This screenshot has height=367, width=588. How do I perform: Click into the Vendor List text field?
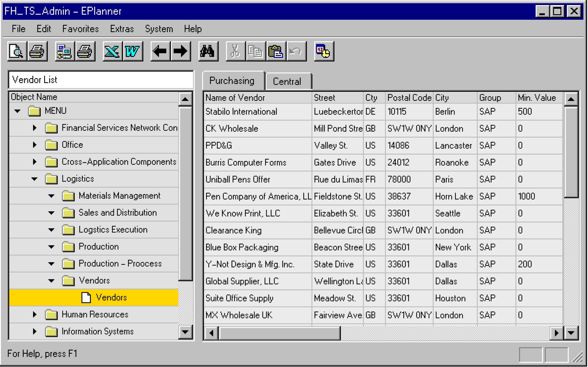coord(101,80)
